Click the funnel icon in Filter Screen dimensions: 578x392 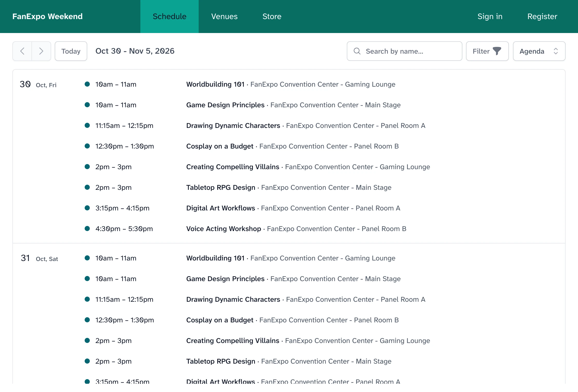click(497, 51)
